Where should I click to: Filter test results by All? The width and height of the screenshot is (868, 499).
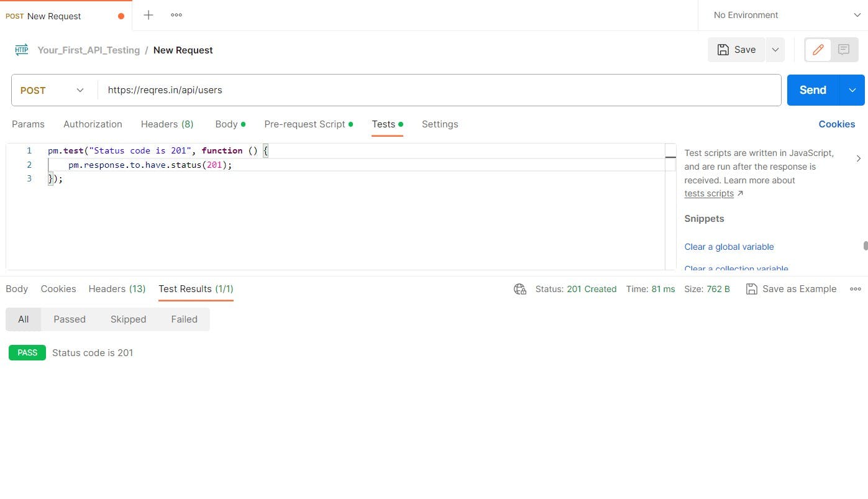pos(23,319)
